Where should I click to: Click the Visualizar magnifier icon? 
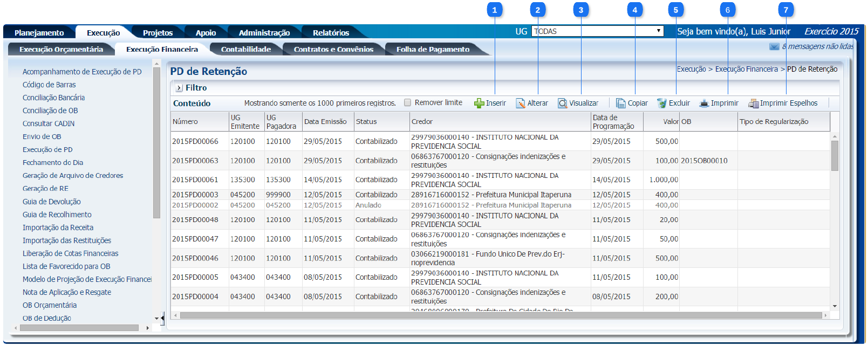(563, 103)
